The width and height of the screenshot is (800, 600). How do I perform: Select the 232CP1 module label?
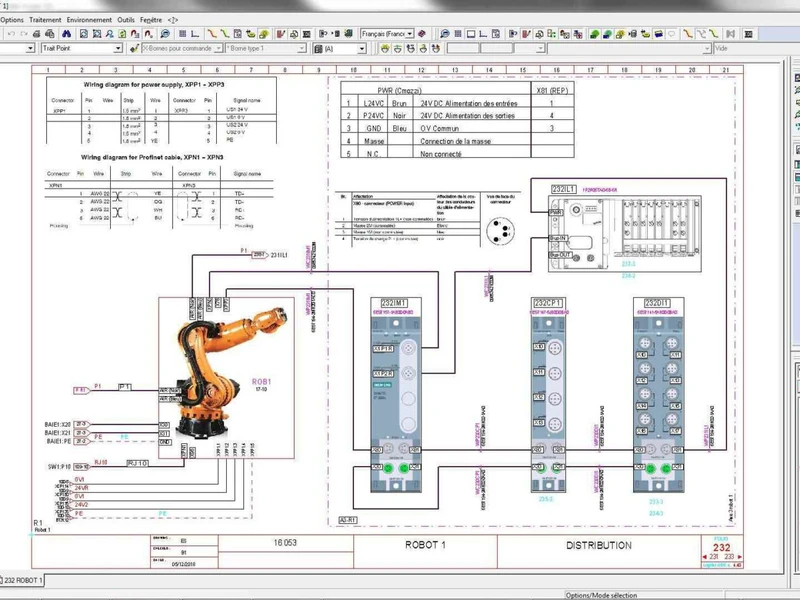pos(548,303)
